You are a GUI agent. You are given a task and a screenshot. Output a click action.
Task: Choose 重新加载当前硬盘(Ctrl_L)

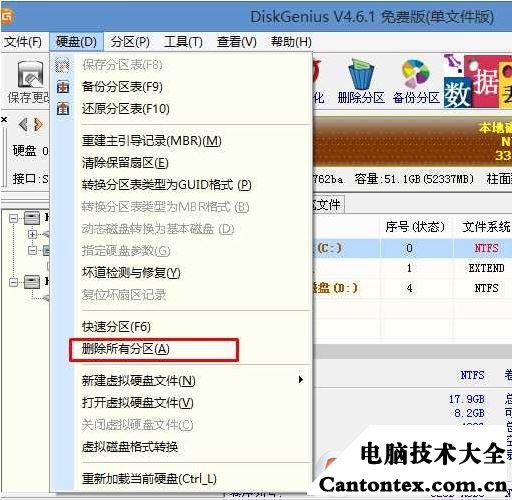tap(149, 479)
